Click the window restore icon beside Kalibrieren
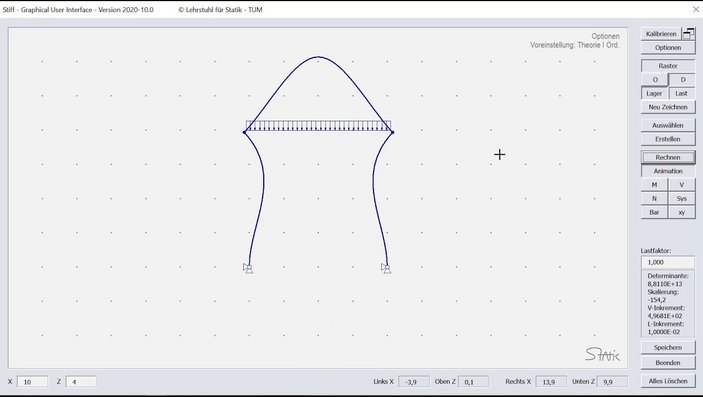This screenshot has width=703, height=397. pyautogui.click(x=688, y=34)
